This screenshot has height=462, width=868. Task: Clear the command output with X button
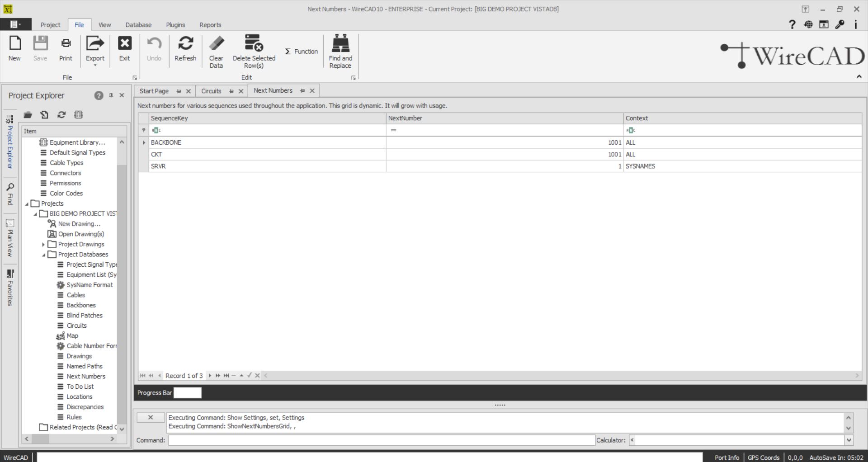click(x=151, y=418)
